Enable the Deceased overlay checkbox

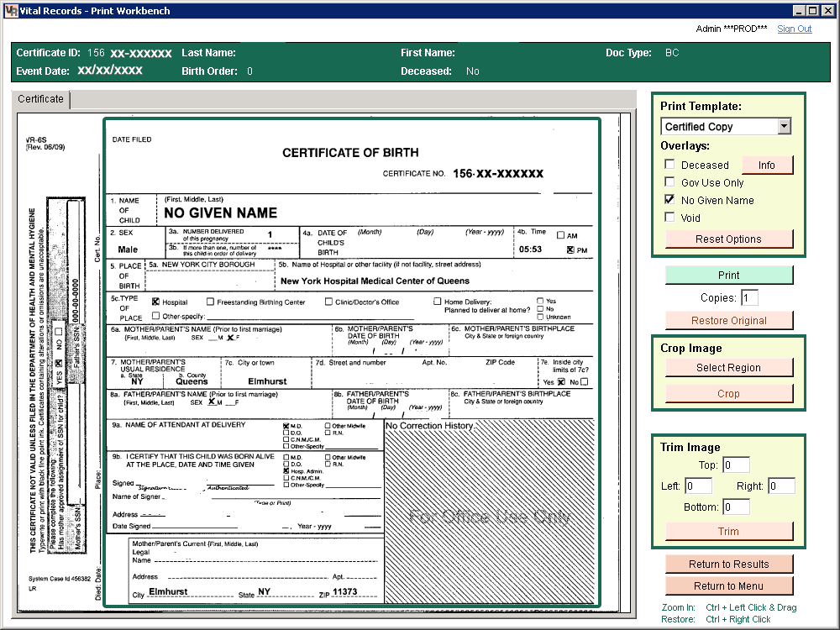point(669,165)
